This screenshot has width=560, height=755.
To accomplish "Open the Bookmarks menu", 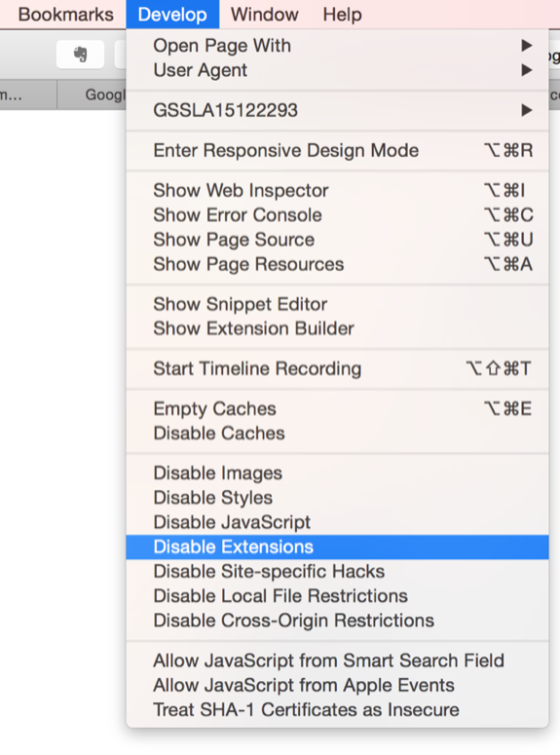I will point(66,15).
